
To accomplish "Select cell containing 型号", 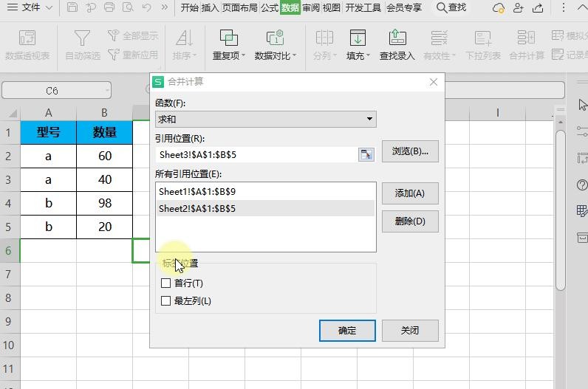I will coord(48,132).
